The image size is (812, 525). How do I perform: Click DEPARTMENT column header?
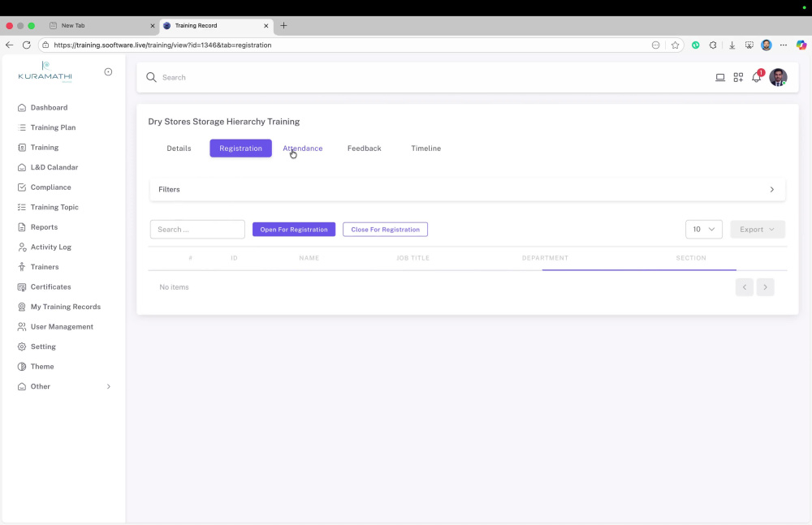pyautogui.click(x=545, y=258)
